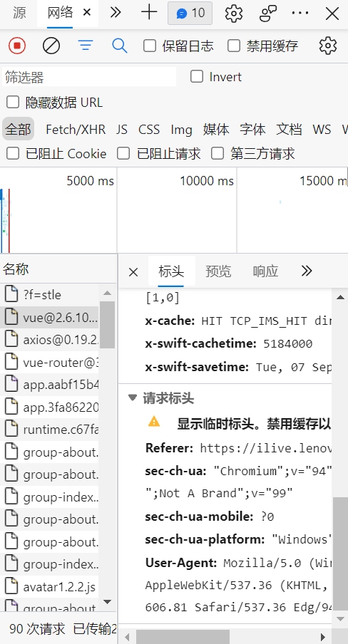Check the Invert checkbox
Screen dimensions: 348x644
(x=197, y=76)
